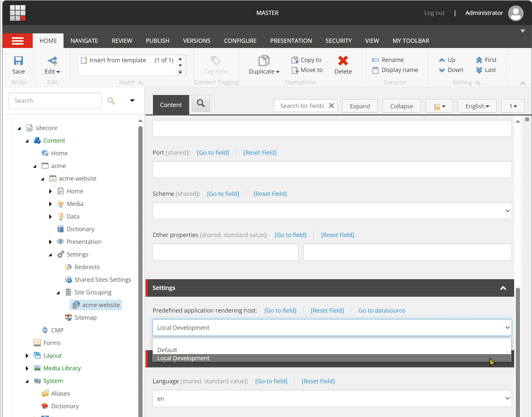Open the English language dropdown
Screen dimensions: 532x417
coord(477,106)
